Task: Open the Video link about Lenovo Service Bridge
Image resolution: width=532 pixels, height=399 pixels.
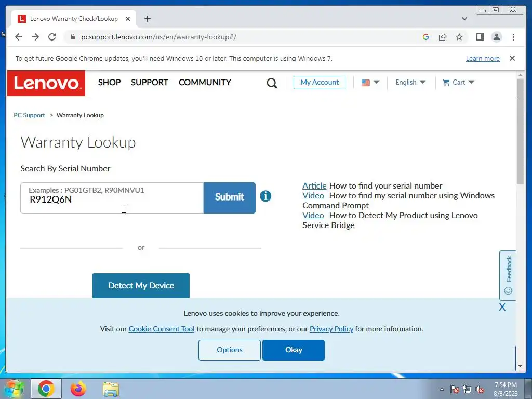Action: tap(313, 216)
